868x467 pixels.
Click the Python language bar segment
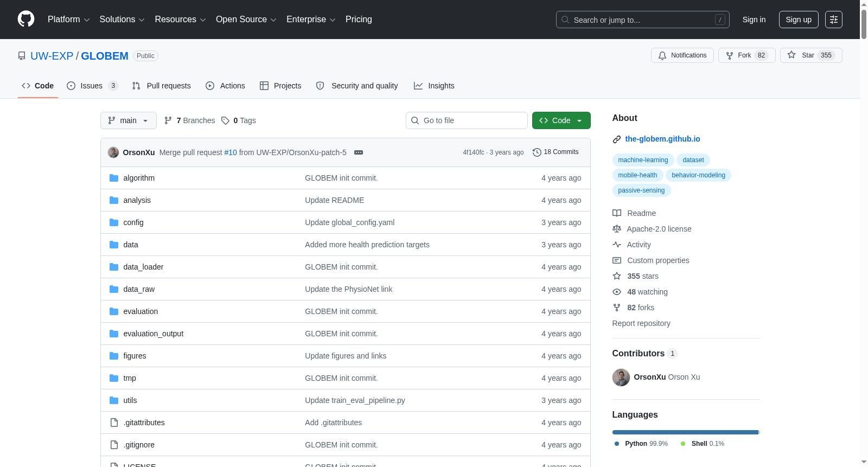685,432
